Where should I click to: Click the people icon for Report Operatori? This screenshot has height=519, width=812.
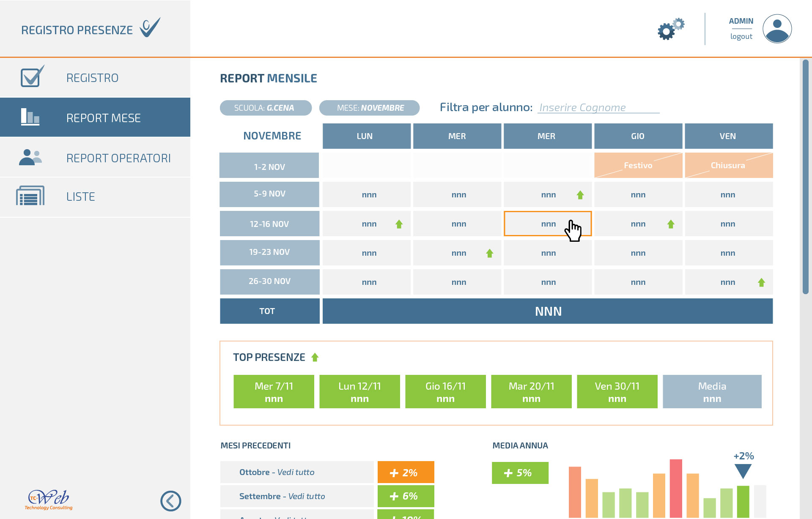coord(30,157)
